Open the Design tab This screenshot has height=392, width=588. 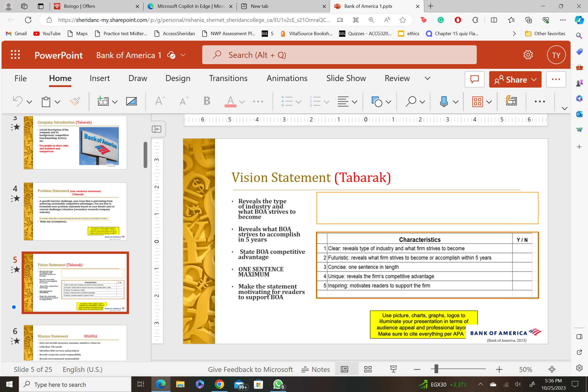tap(178, 78)
